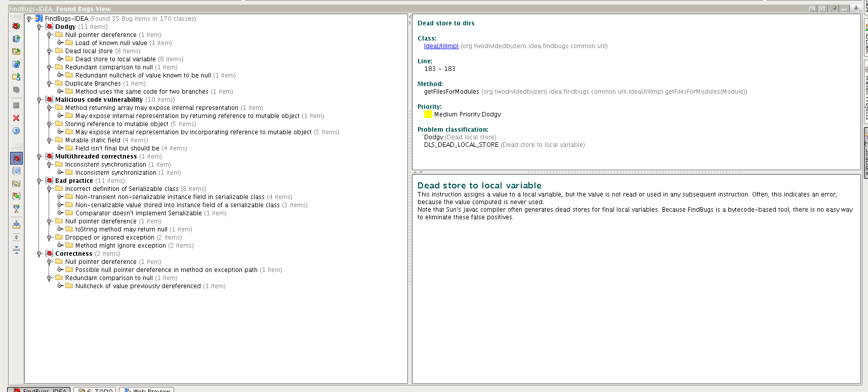The width and height of the screenshot is (868, 392).
Task: Switch to the 6: TODO tool window tab
Action: (x=95, y=390)
